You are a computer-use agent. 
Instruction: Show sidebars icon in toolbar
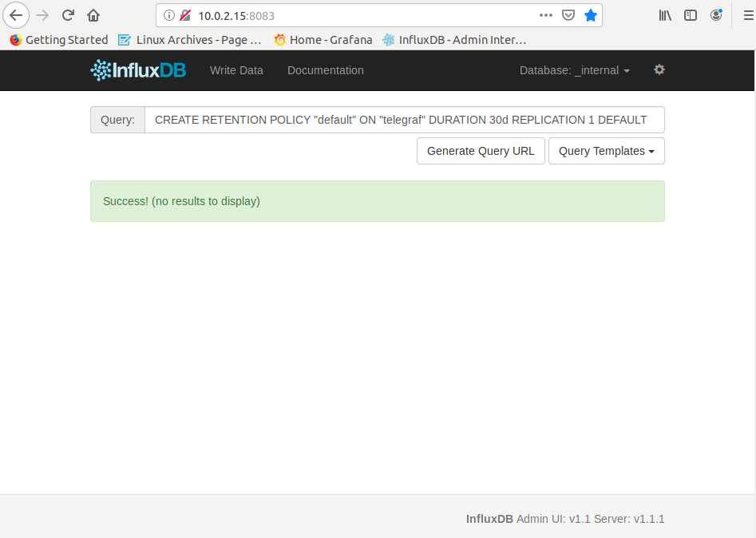click(x=691, y=15)
